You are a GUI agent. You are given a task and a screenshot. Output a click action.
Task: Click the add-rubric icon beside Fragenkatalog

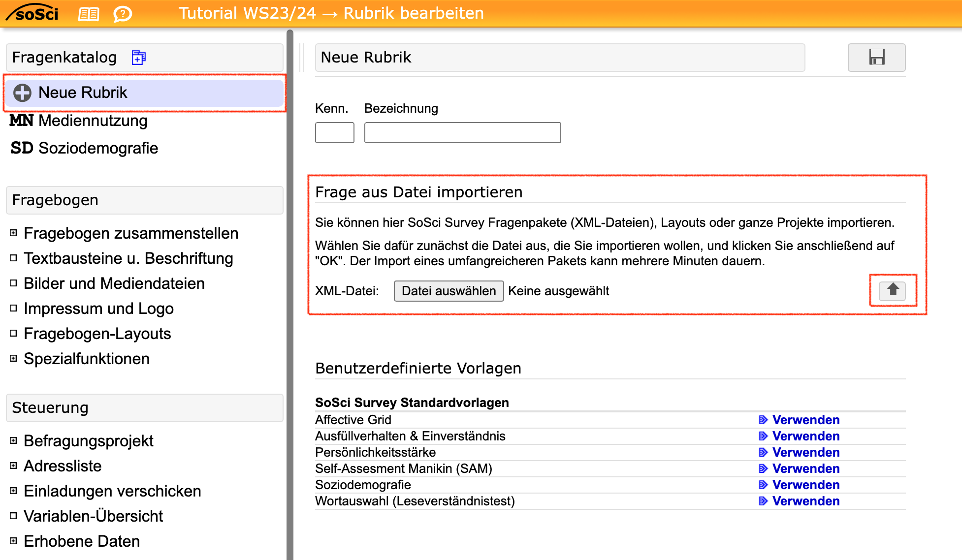(138, 58)
